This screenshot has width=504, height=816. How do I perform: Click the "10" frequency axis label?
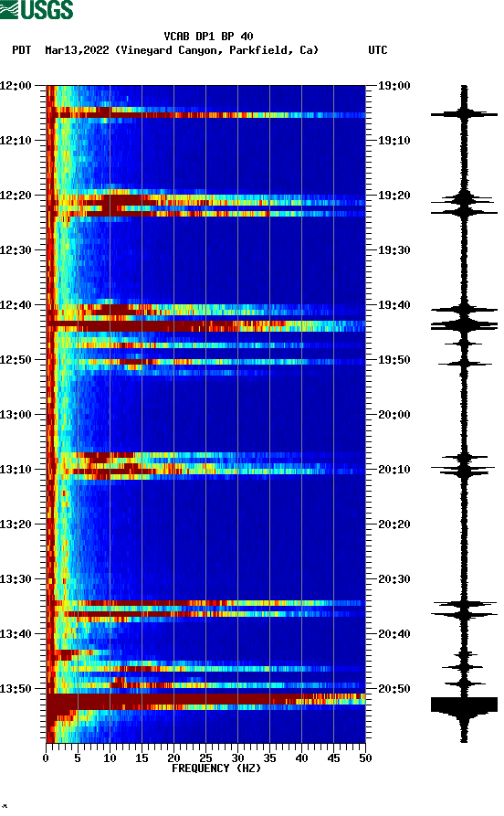110,758
